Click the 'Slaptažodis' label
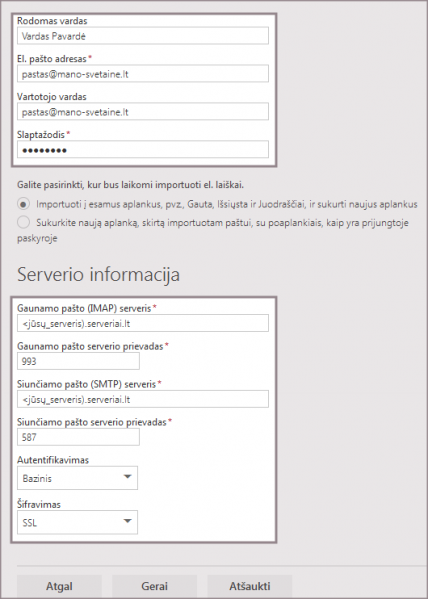 click(41, 135)
